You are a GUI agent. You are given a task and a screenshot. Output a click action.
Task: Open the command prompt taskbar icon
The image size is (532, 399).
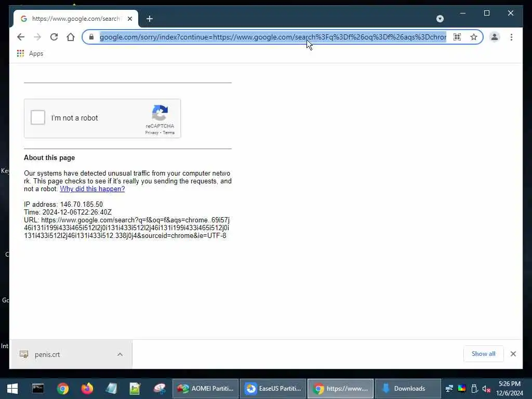pyautogui.click(x=38, y=389)
